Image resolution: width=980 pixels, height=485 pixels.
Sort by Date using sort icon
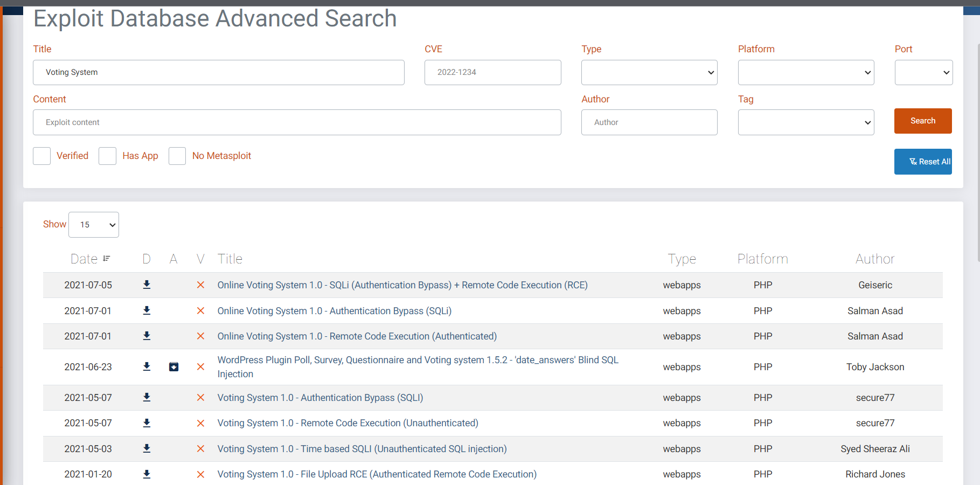[x=107, y=259]
